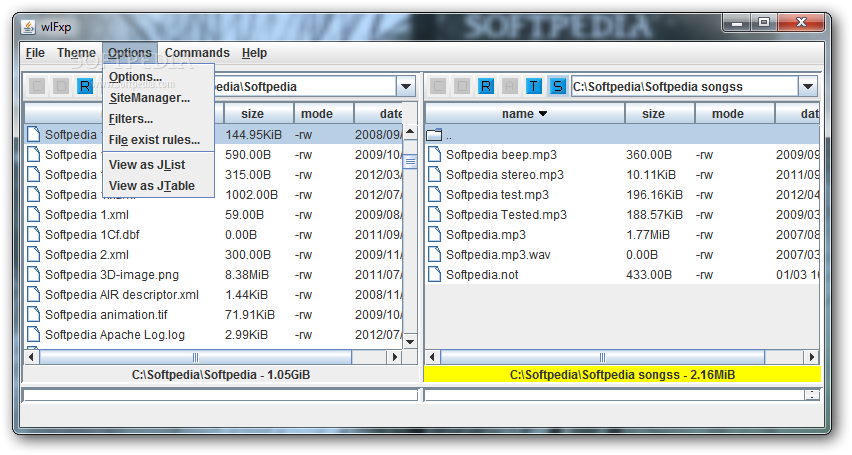Click the file icon of Softpedia animation.tif
The image size is (852, 455).
point(34,315)
